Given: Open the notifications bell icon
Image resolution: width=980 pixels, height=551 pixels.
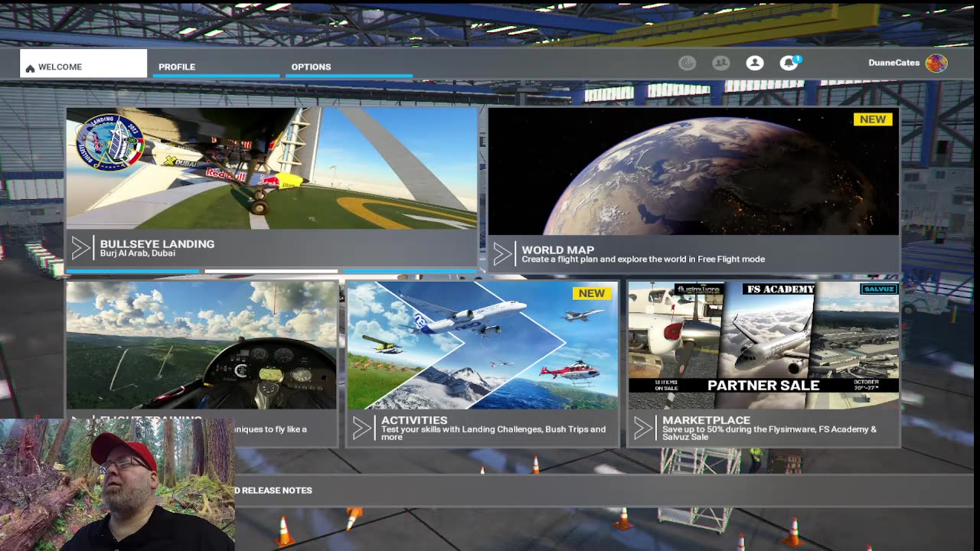Looking at the screenshot, I should tap(789, 64).
